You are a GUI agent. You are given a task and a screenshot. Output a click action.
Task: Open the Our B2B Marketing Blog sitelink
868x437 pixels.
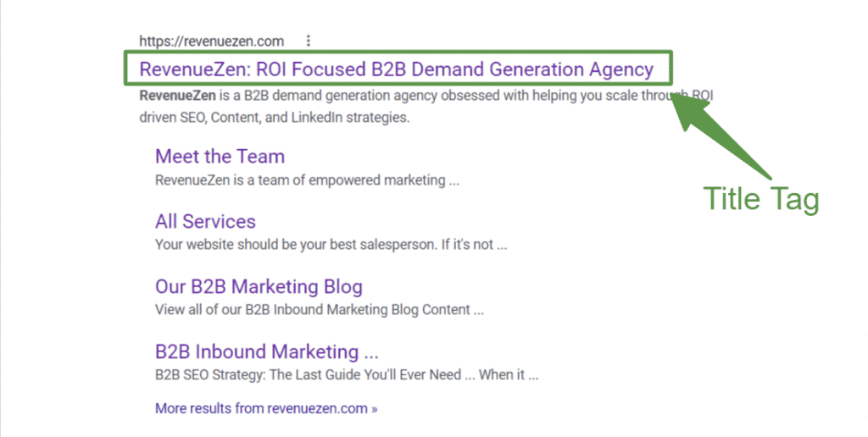click(259, 286)
